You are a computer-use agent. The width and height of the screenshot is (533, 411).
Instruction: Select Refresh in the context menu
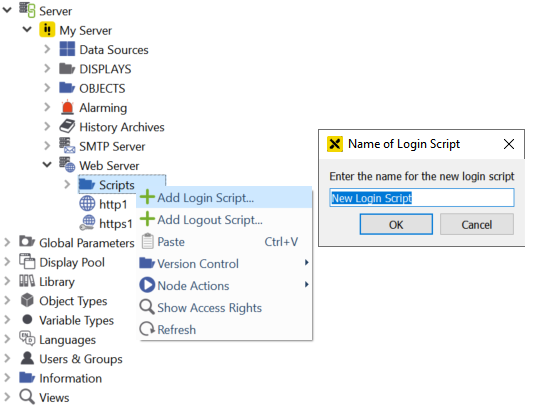click(x=224, y=329)
